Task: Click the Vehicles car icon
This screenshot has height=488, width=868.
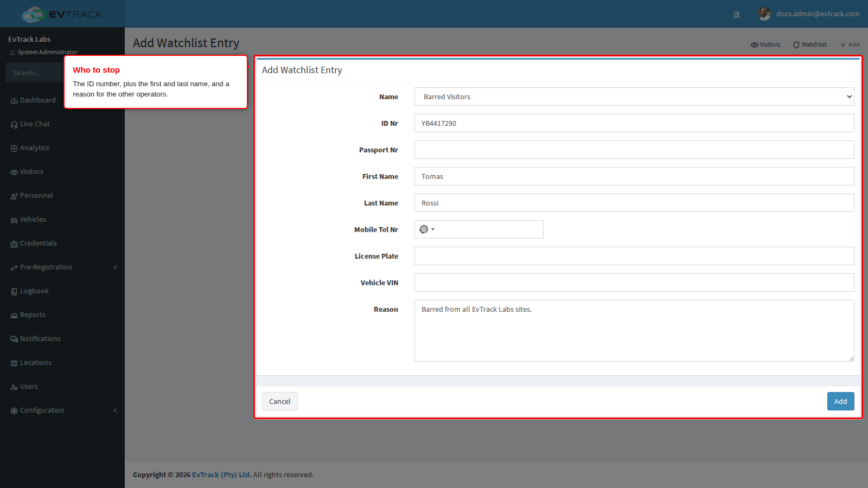Action: 14,220
